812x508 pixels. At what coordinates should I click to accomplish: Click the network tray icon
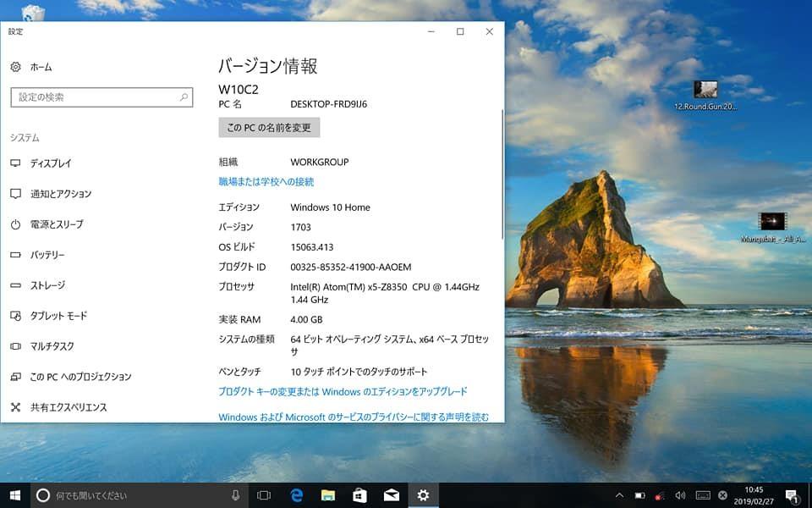660,495
